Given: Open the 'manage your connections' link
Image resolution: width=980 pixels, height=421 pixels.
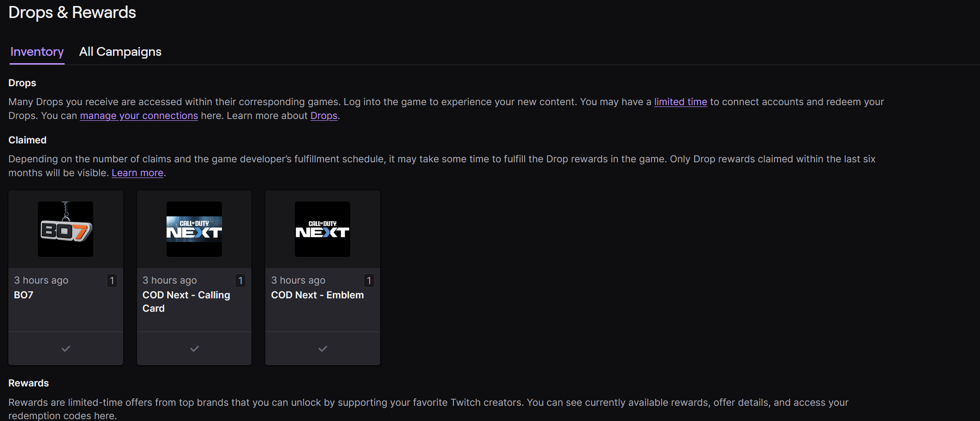Looking at the screenshot, I should coord(139,116).
